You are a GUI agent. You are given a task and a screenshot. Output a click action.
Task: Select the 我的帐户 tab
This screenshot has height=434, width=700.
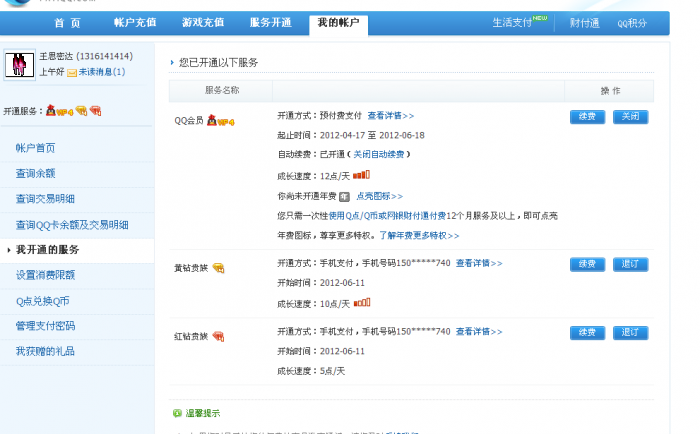coord(338,23)
